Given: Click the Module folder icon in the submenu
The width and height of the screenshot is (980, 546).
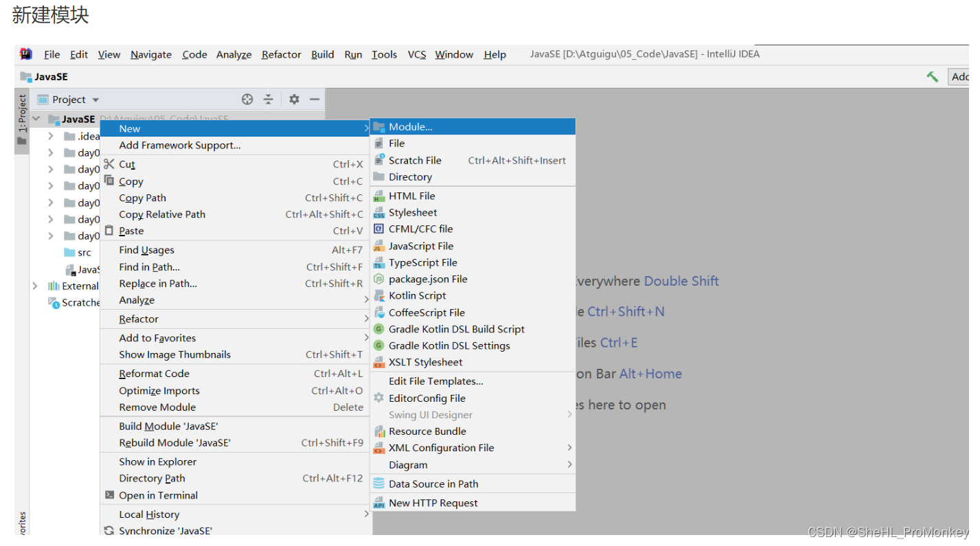Looking at the screenshot, I should 378,126.
